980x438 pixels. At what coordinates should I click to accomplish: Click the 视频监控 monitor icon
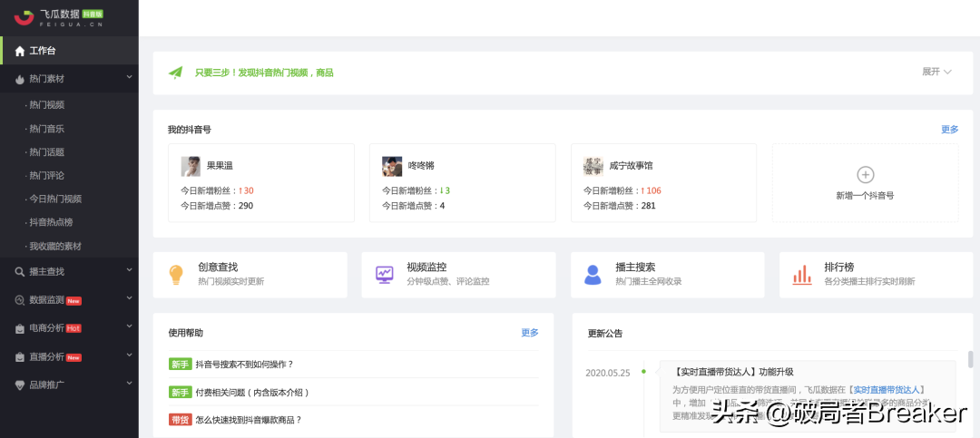point(384,275)
